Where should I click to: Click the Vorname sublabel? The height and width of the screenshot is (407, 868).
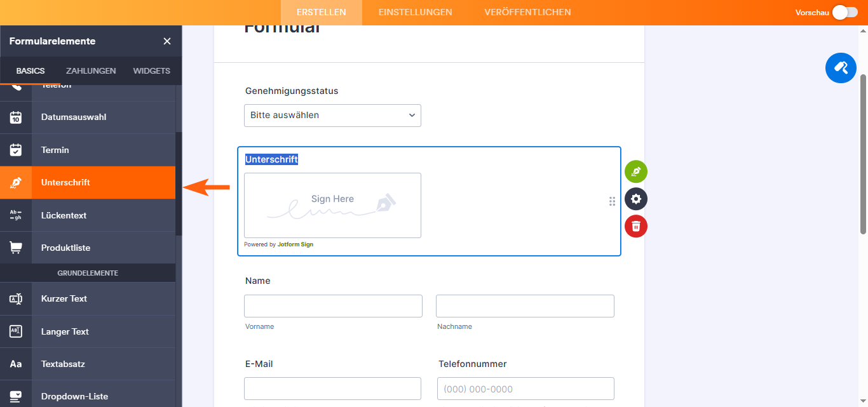point(259,326)
